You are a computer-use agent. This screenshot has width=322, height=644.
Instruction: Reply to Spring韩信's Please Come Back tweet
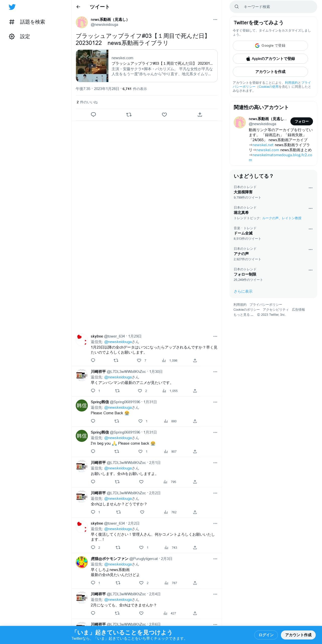[93, 421]
